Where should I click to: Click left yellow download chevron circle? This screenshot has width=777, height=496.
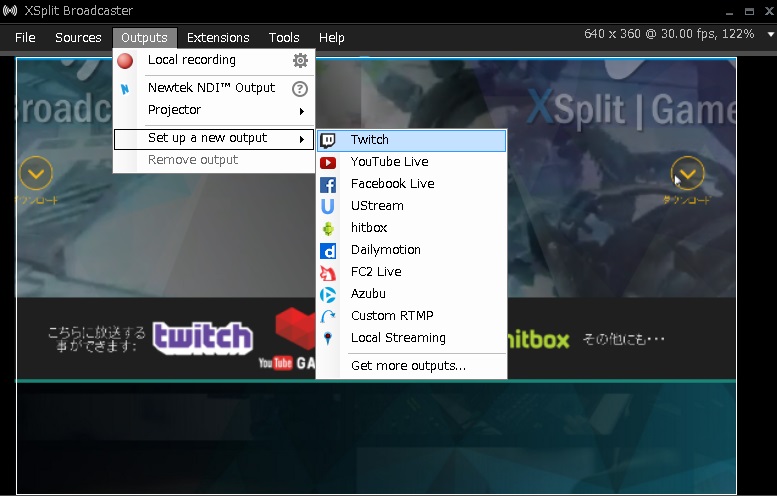(x=36, y=173)
